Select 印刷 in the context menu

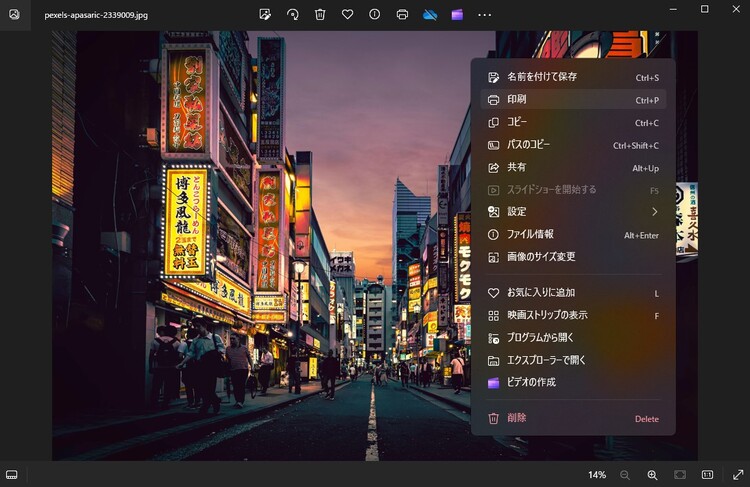pos(573,100)
